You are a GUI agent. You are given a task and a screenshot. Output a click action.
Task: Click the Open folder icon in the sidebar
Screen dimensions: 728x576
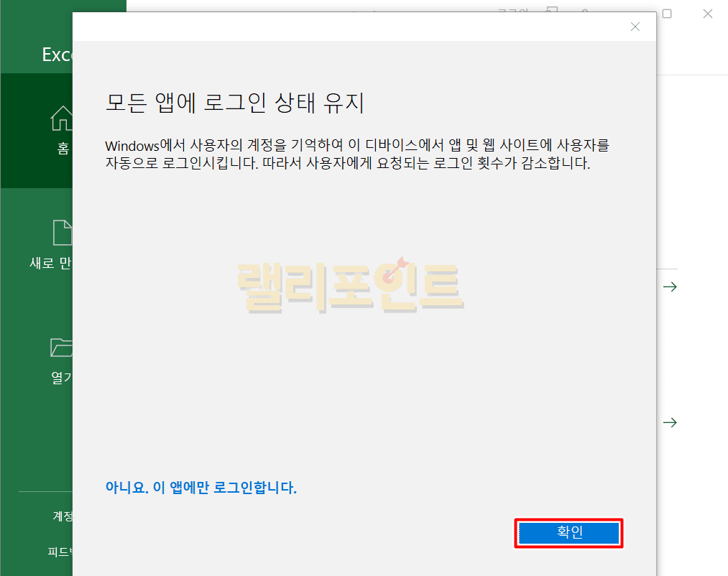tap(62, 347)
